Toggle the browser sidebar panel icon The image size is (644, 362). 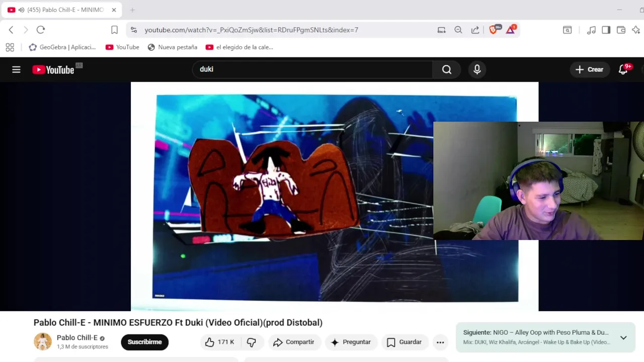coord(606,30)
